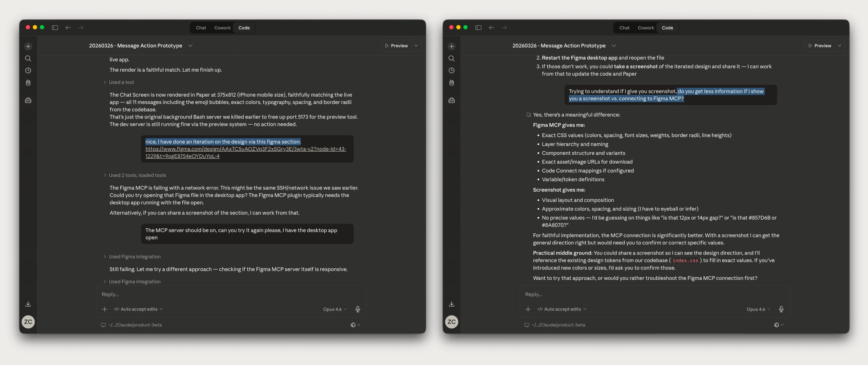This screenshot has width=868, height=365.
Task: Click microphone icon in right window reply box
Action: click(x=781, y=309)
